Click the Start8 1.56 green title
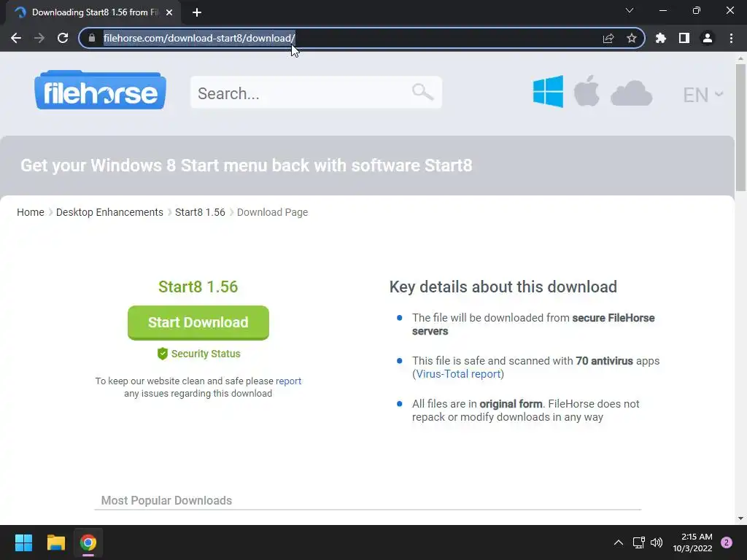Viewport: 747px width, 560px height. [x=198, y=287]
